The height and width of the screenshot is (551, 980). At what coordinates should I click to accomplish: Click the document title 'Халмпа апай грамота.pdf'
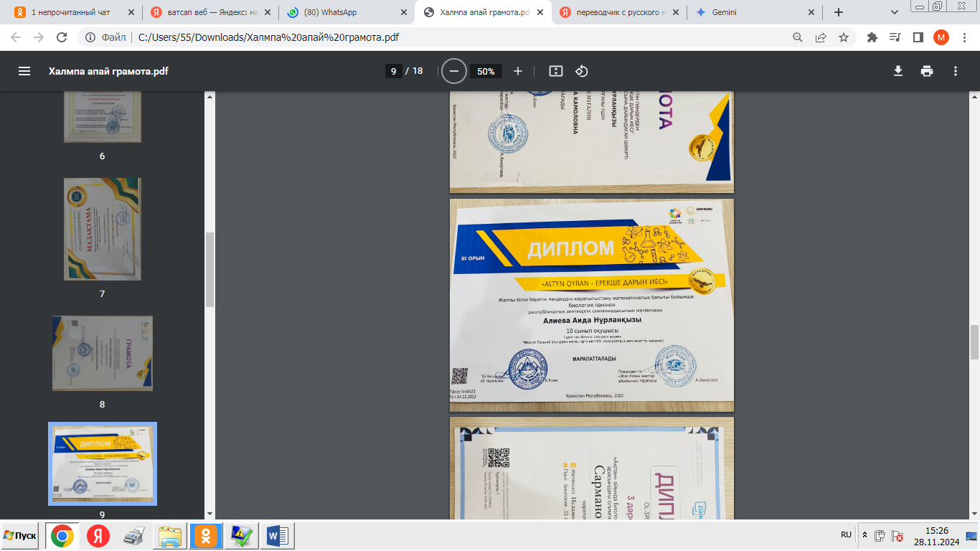click(x=108, y=71)
